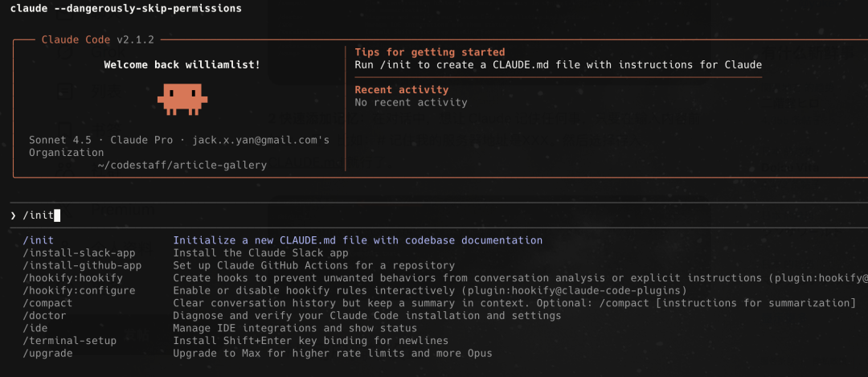Select the /hookify:configure command
Image resolution: width=868 pixels, height=377 pixels.
(79, 290)
